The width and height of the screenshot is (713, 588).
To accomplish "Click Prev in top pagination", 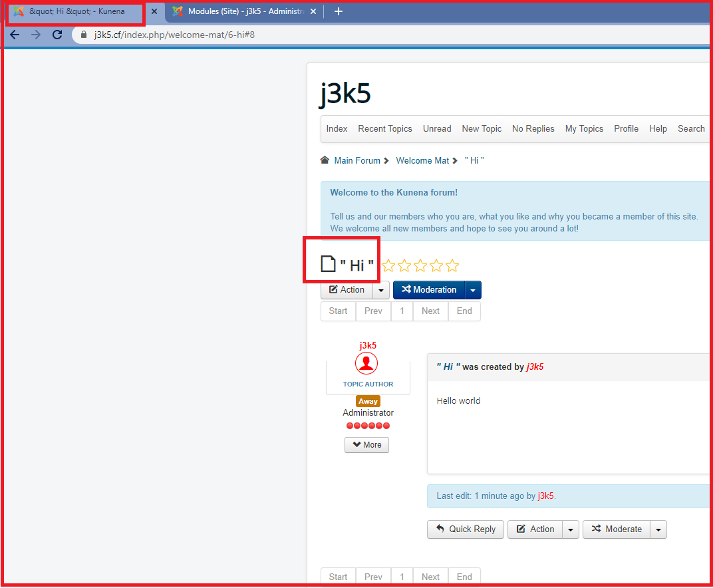I will (373, 311).
